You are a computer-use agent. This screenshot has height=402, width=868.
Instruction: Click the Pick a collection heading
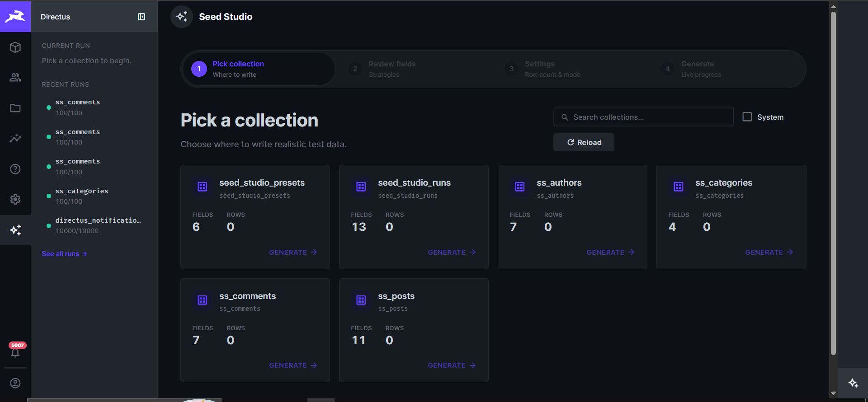(x=250, y=121)
